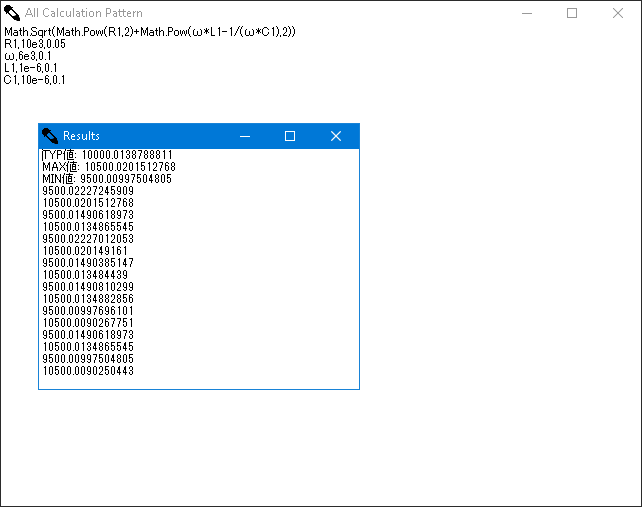Click the 'MAX値' result line
The image size is (642, 507).
pyautogui.click(x=109, y=167)
